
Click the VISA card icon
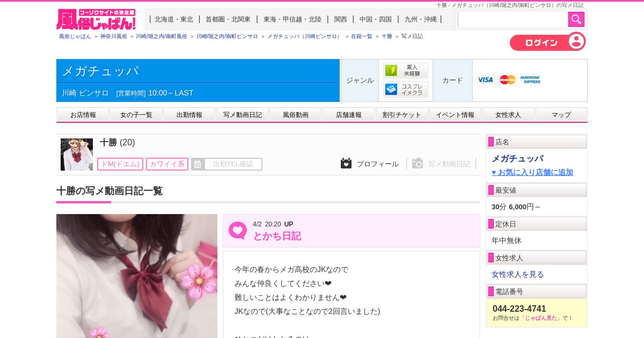[485, 79]
